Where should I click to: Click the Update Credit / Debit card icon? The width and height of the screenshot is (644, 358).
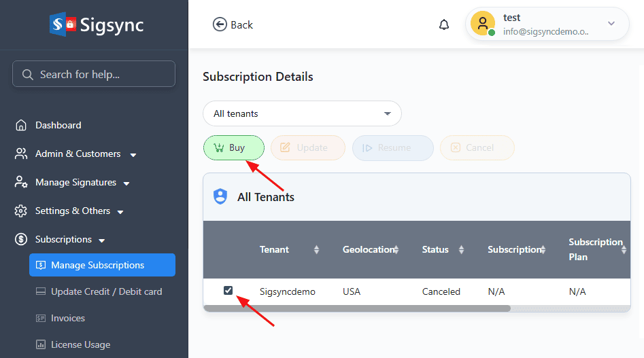(39, 291)
